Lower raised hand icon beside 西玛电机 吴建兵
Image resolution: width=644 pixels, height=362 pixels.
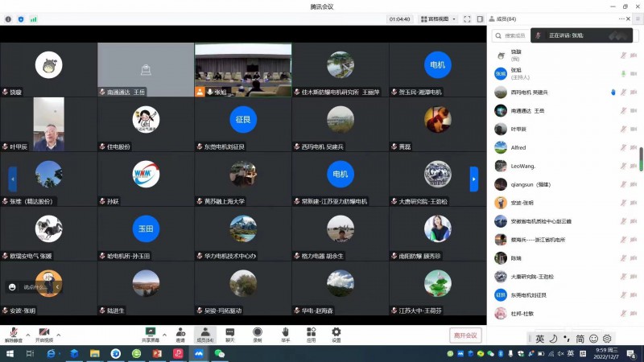(613, 93)
